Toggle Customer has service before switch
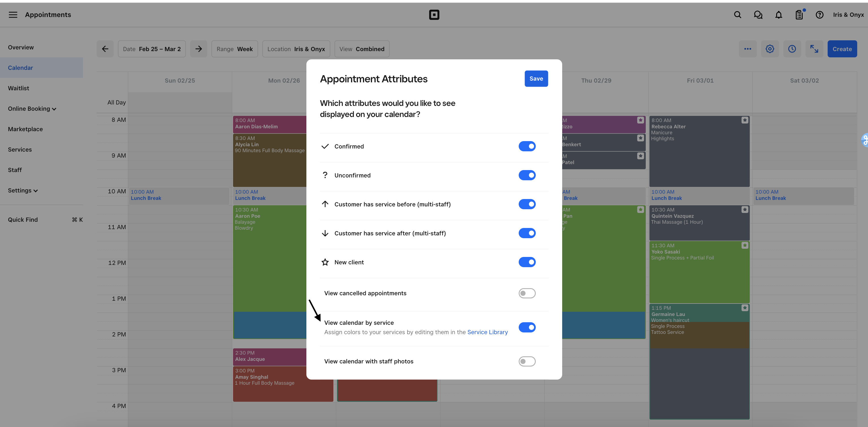 (x=527, y=204)
